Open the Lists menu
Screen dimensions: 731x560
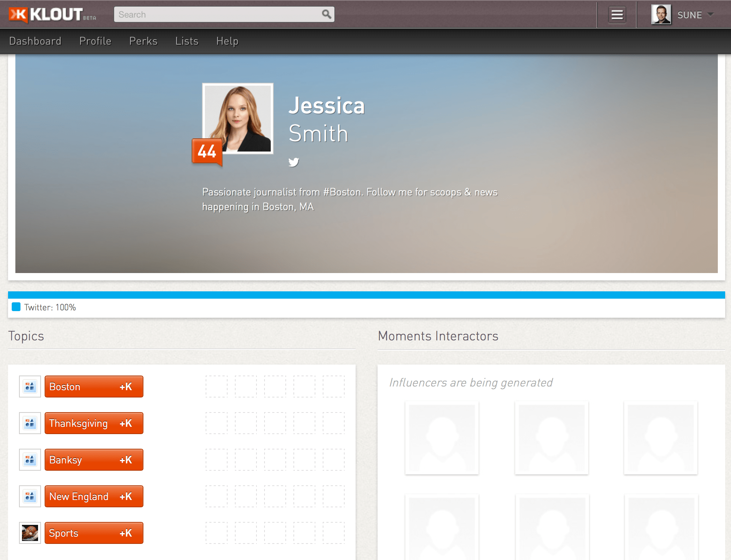click(x=187, y=41)
